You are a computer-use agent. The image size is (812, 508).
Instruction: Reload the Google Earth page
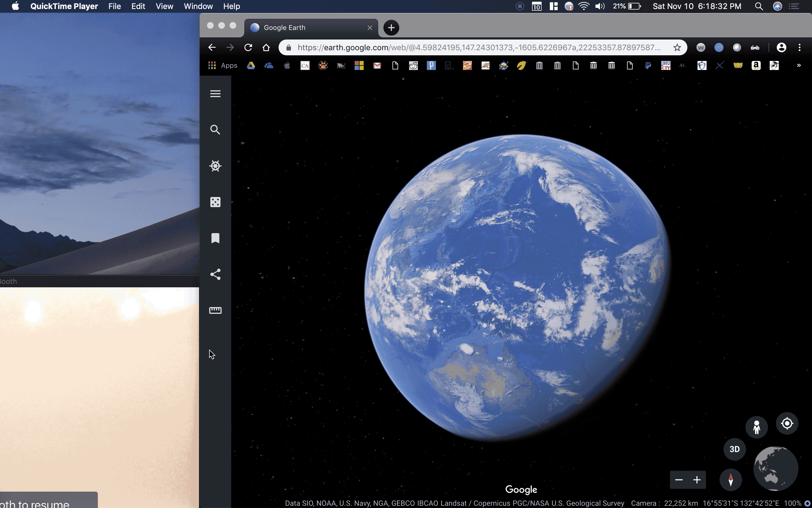coord(248,47)
